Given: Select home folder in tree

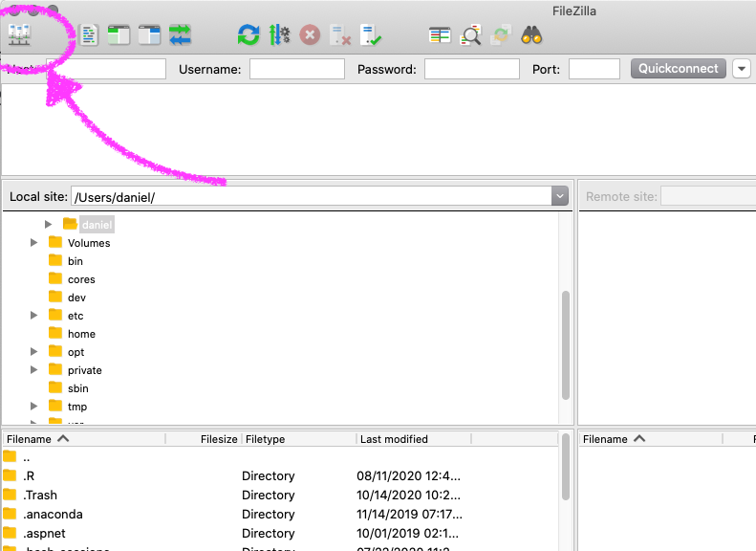Looking at the screenshot, I should pyautogui.click(x=81, y=335).
